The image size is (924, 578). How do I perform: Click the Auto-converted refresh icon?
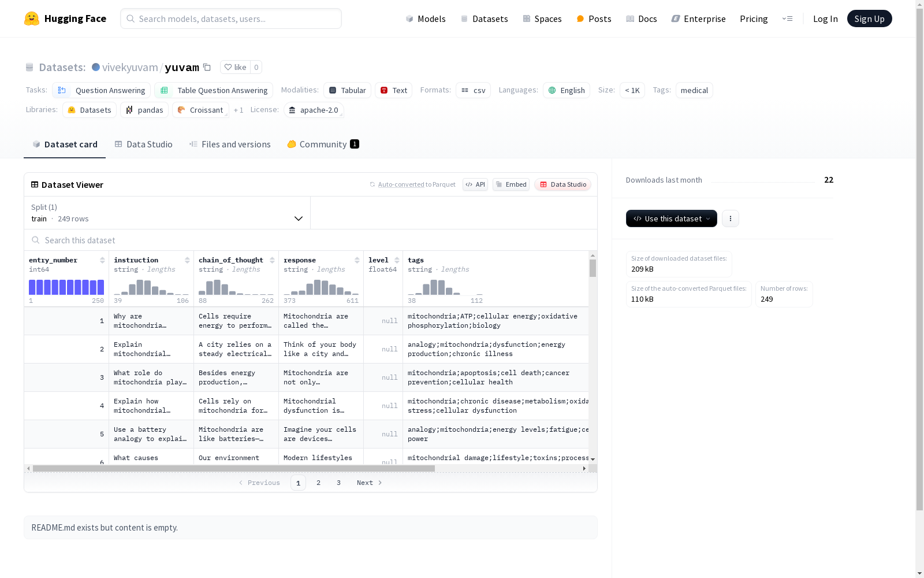click(372, 184)
